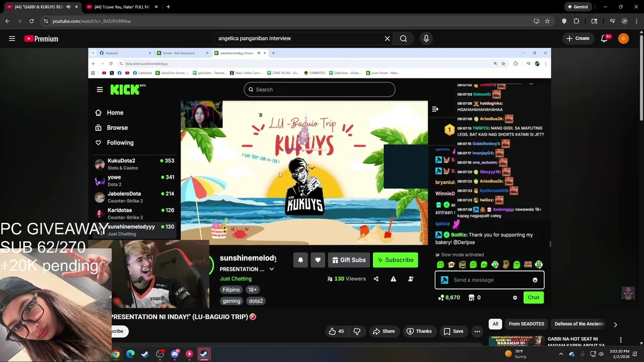Open new tab with plus button
Screen dimensions: 644x362
[x=168, y=7]
